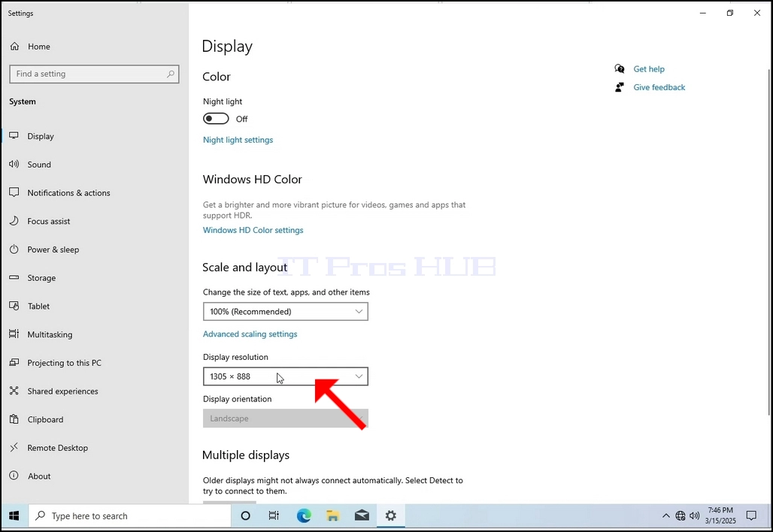Click the Get help link

649,69
